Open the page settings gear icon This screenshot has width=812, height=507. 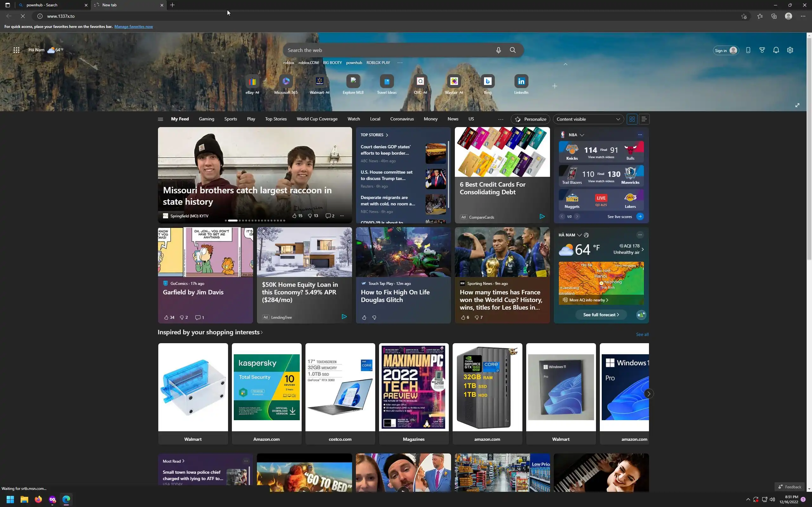tap(790, 50)
